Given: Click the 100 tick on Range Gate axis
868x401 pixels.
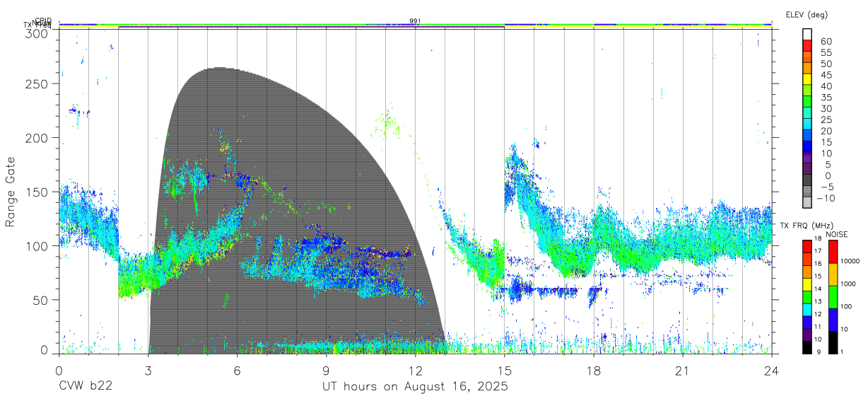Looking at the screenshot, I should pyautogui.click(x=37, y=246).
